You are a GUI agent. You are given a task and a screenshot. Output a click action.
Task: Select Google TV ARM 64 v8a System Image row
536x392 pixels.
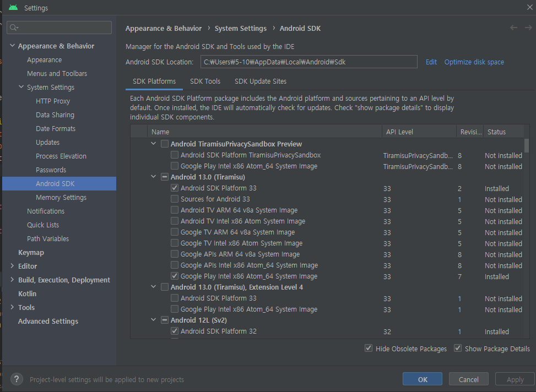coord(327,232)
